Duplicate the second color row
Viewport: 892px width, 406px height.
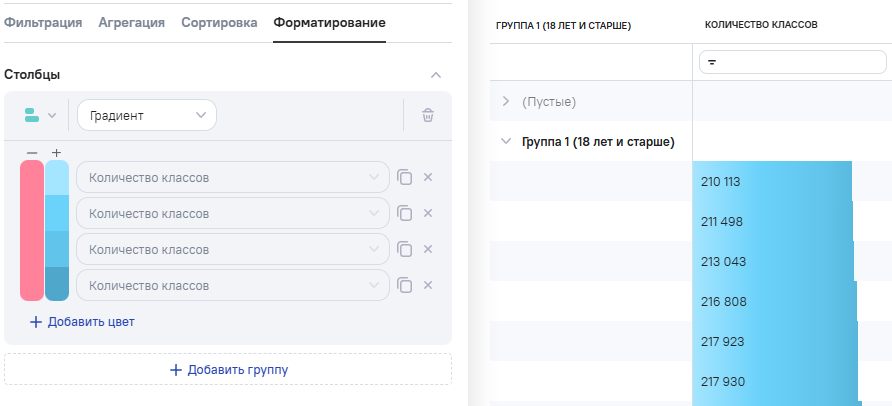[405, 213]
